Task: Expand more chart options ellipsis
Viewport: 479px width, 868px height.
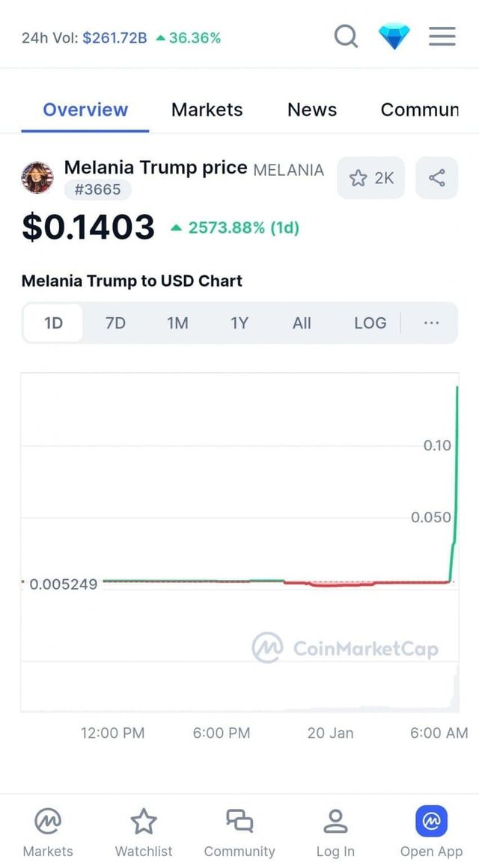Action: click(431, 323)
